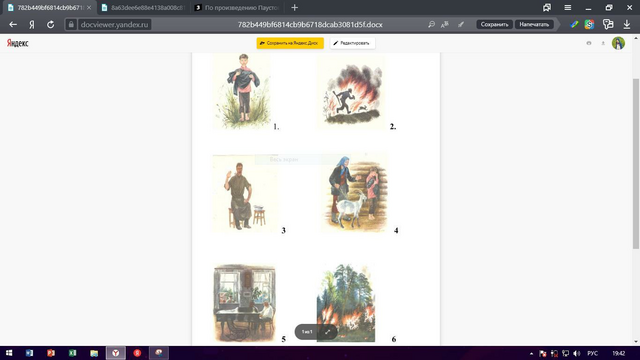Click the user profile avatar
Viewport: 640px width, 360px height.
pyautogui.click(x=618, y=43)
